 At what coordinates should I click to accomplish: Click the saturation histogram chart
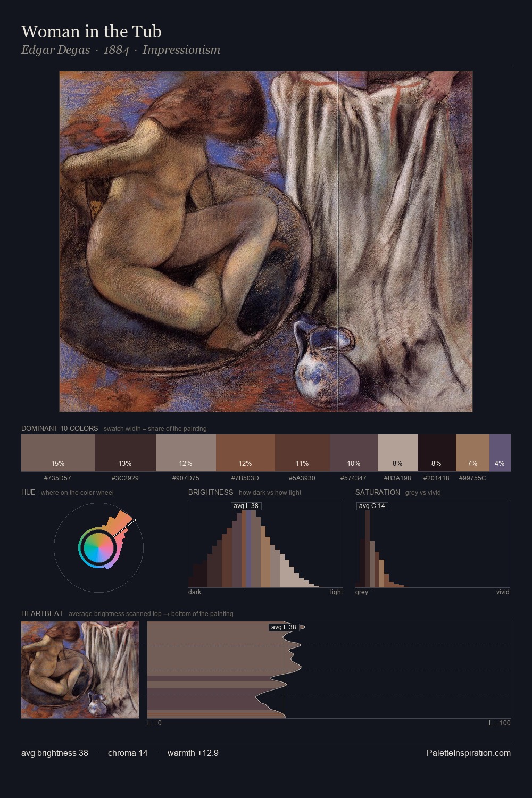433,544
